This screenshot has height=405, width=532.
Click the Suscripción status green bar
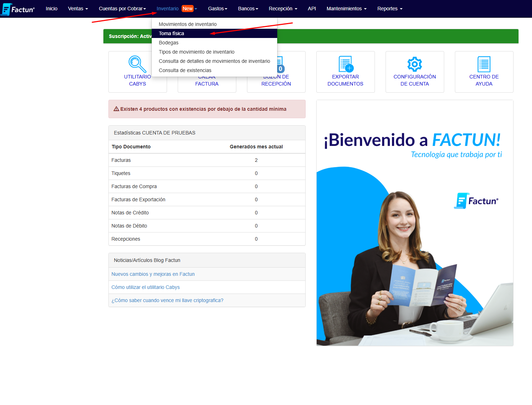click(x=311, y=36)
